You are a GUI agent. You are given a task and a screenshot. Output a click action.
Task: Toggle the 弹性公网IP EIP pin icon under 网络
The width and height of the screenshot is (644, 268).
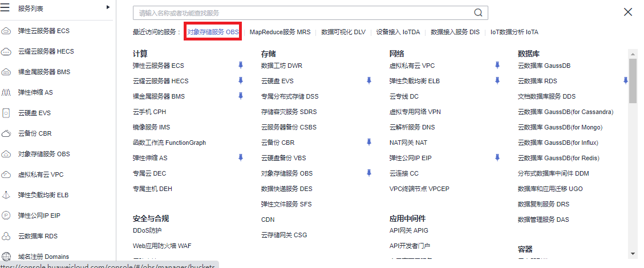coord(497,157)
